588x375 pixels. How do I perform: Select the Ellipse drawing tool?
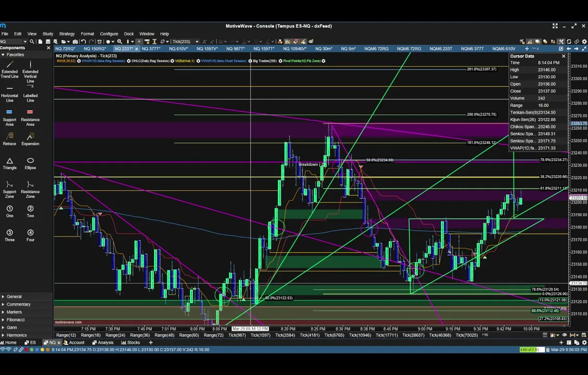[30, 164]
